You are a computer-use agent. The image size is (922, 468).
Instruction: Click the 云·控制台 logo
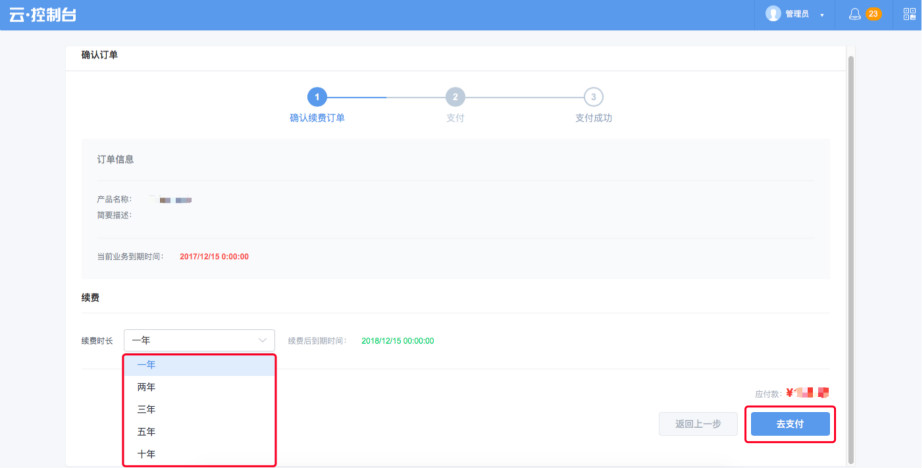(x=42, y=14)
